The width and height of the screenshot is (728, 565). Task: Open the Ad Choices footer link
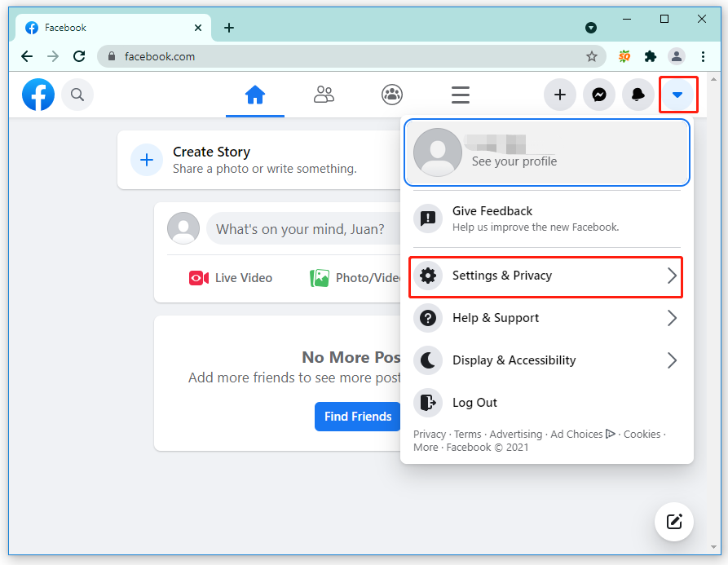[x=583, y=434]
